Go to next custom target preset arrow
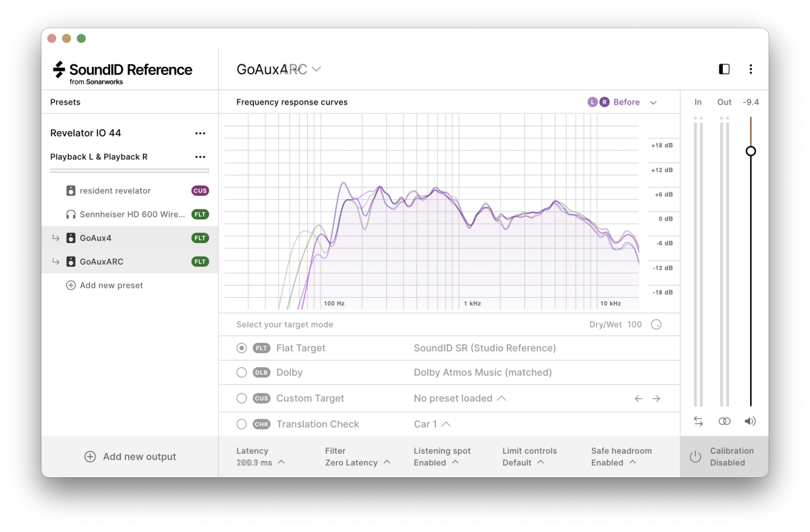Viewport: 810px width, 532px height. tap(656, 398)
